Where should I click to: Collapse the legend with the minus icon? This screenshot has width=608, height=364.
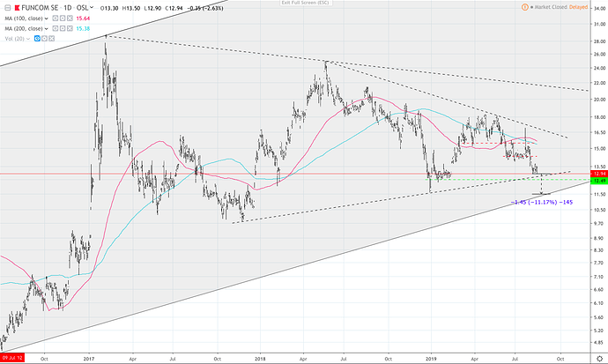point(7,8)
